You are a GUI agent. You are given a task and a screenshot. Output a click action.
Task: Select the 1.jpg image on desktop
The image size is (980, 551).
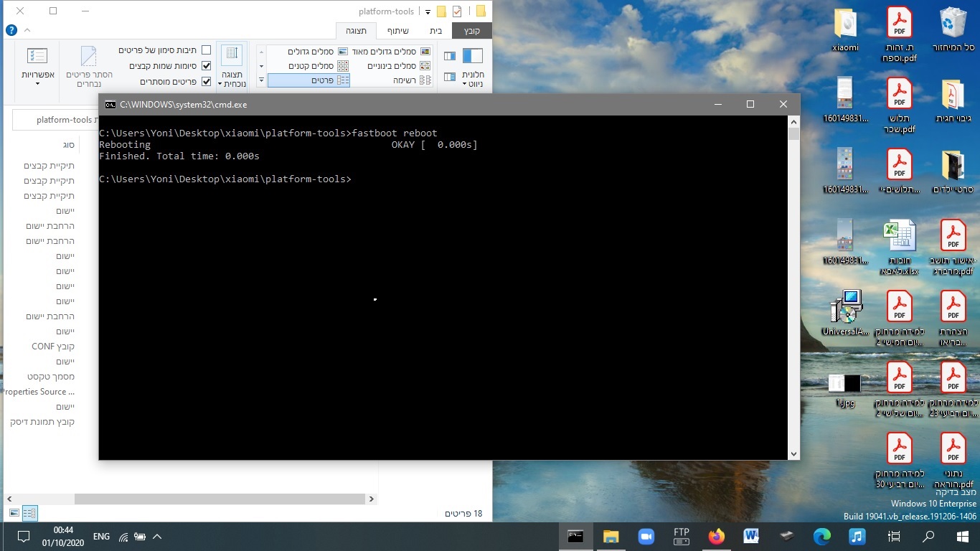click(845, 390)
